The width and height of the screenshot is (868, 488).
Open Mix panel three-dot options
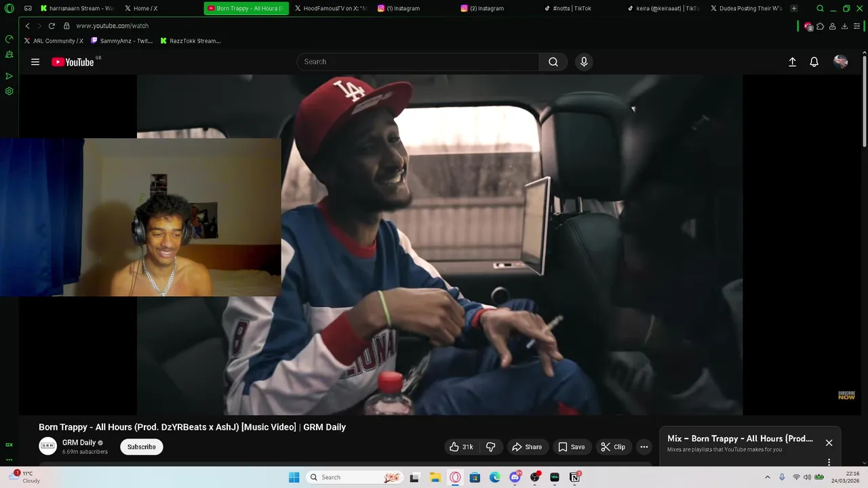point(829,462)
